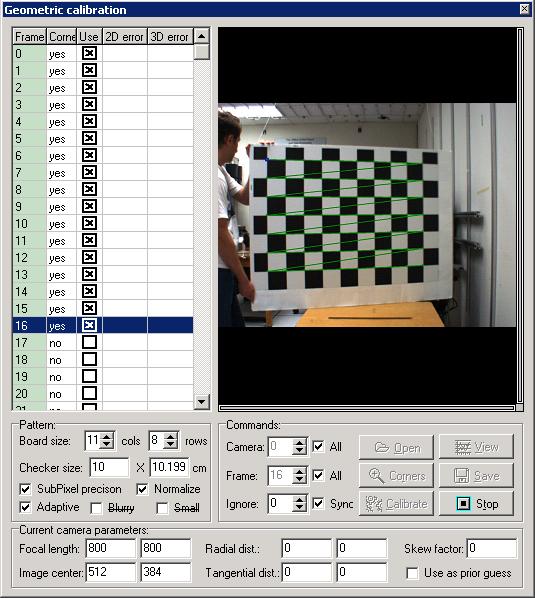Click the Open folder button
535x598 pixels.
pos(396,447)
